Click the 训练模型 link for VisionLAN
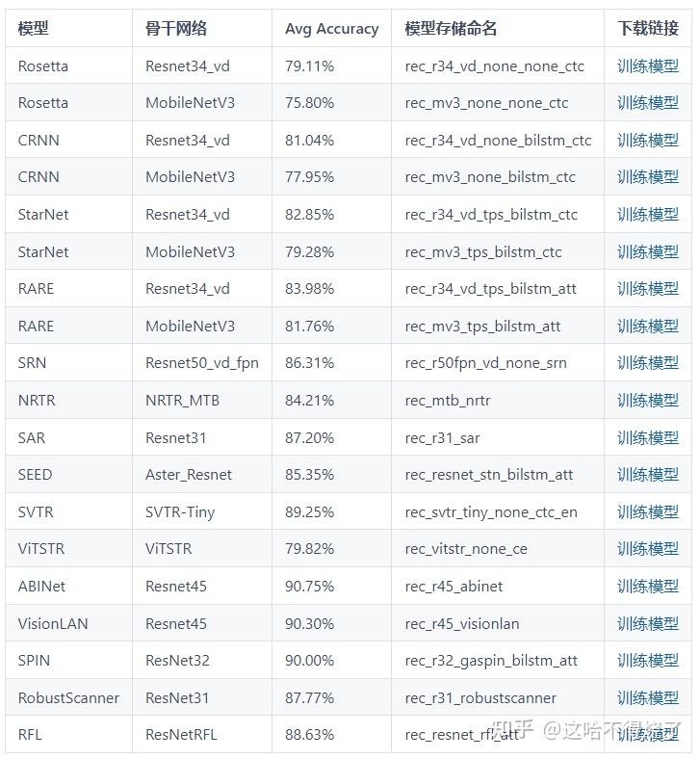The image size is (700, 759). click(x=647, y=623)
